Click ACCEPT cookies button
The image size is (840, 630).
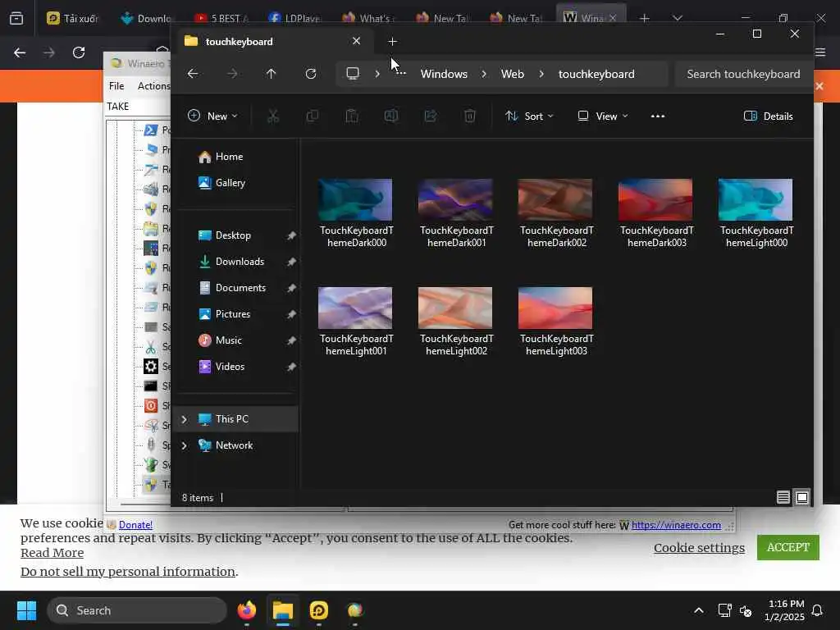(787, 547)
